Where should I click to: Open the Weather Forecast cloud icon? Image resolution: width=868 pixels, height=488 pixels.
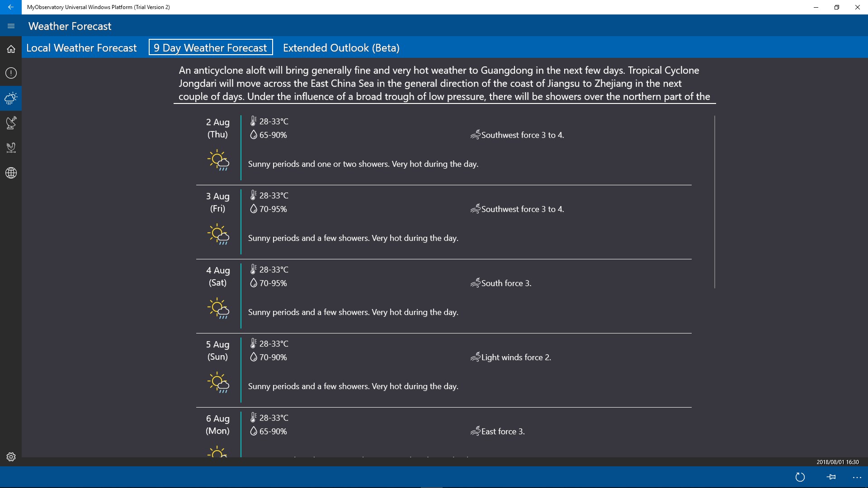pyautogui.click(x=11, y=98)
